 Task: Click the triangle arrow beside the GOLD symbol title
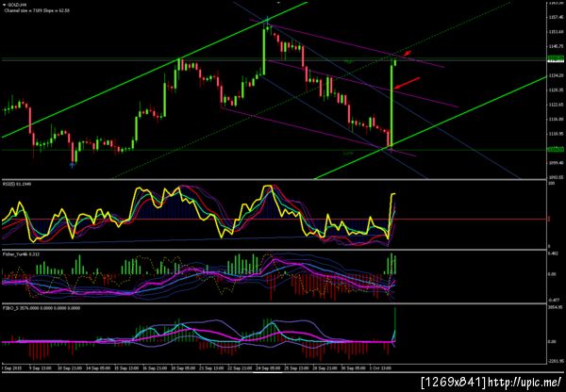tap(4, 6)
